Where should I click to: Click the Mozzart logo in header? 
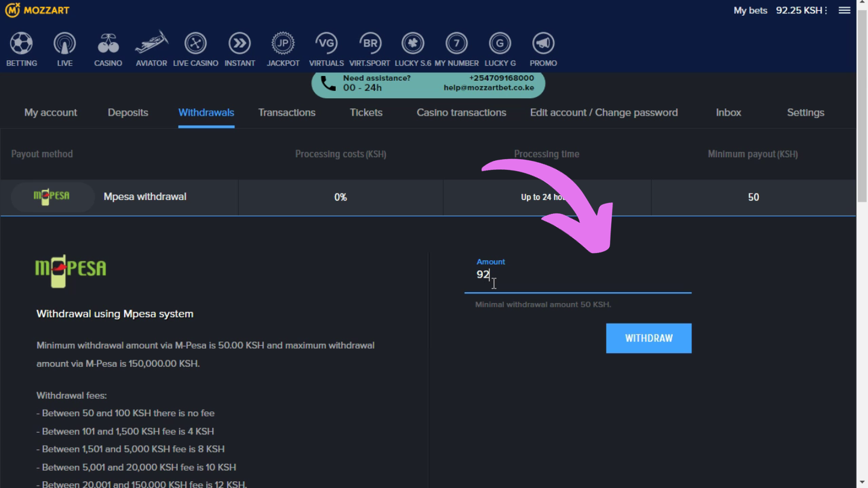pos(37,10)
